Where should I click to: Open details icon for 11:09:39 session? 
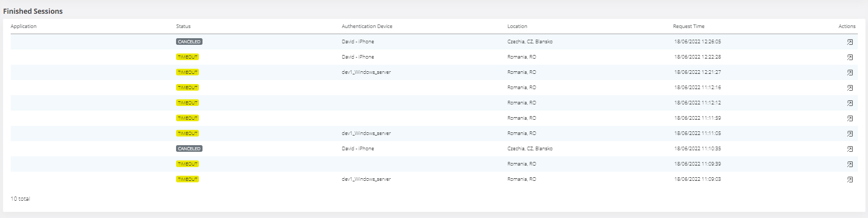(x=850, y=164)
